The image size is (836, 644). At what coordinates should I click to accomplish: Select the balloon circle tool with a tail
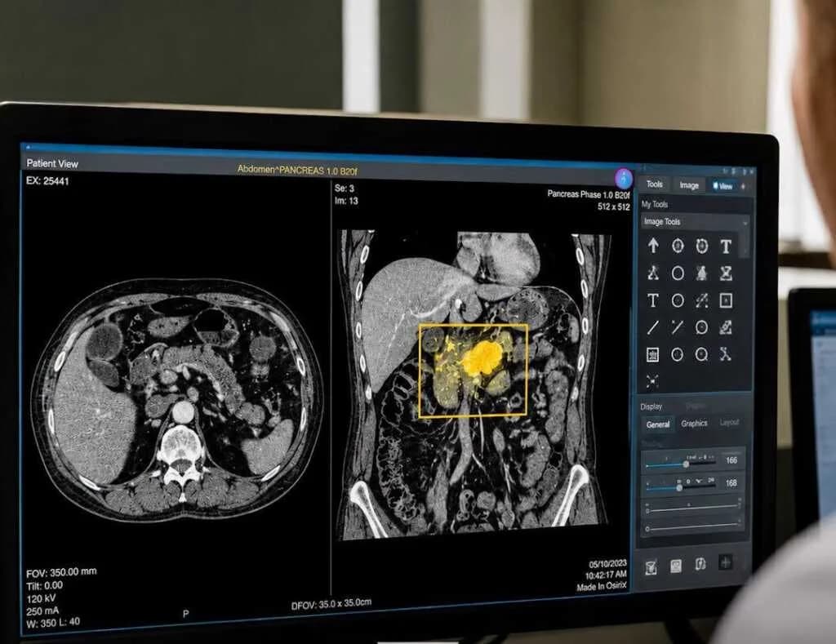701,327
